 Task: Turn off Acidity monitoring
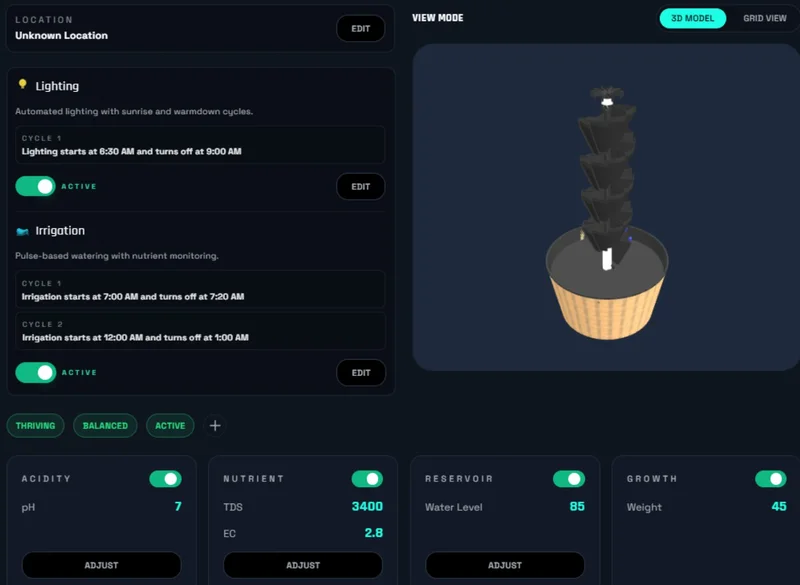[163, 479]
